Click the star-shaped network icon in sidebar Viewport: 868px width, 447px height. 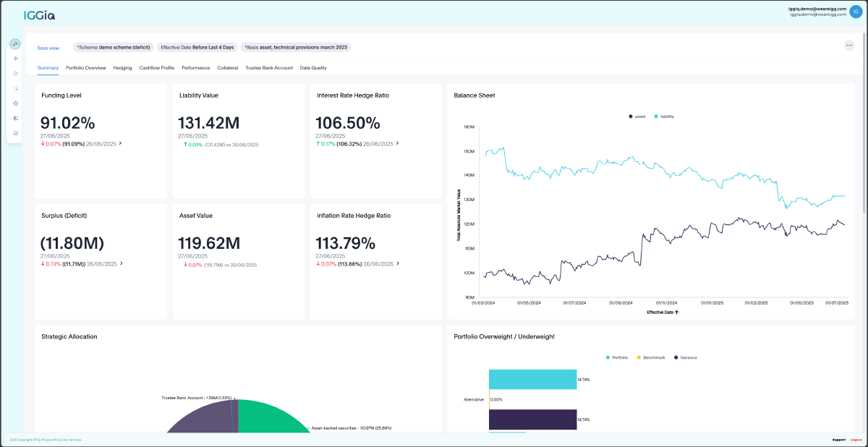pyautogui.click(x=16, y=103)
